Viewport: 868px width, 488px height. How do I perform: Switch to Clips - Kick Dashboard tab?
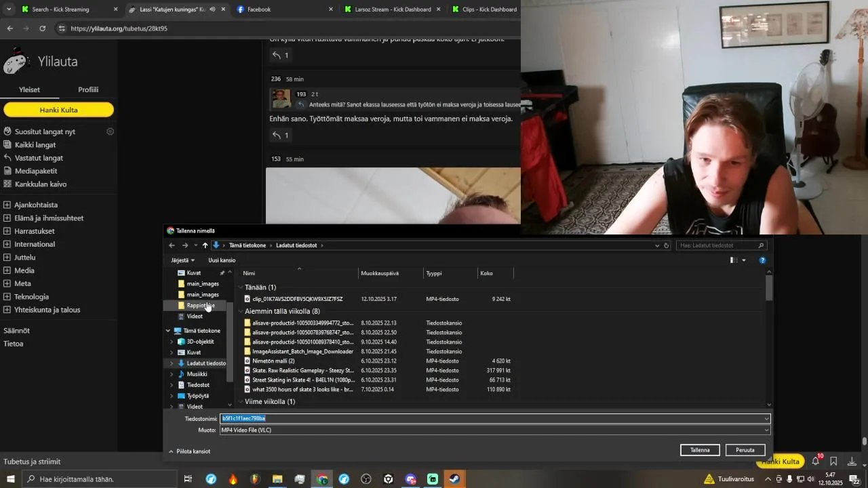coord(483,9)
